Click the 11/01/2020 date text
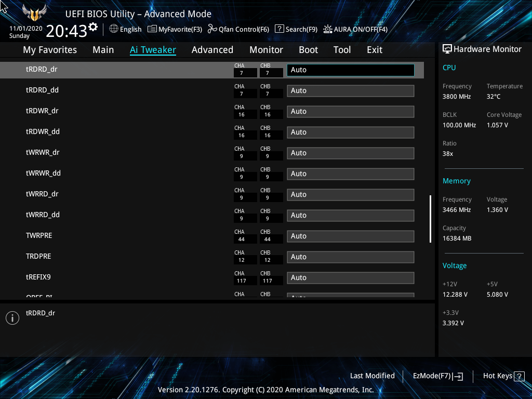Viewport: 532px width, 399px height. (x=26, y=29)
